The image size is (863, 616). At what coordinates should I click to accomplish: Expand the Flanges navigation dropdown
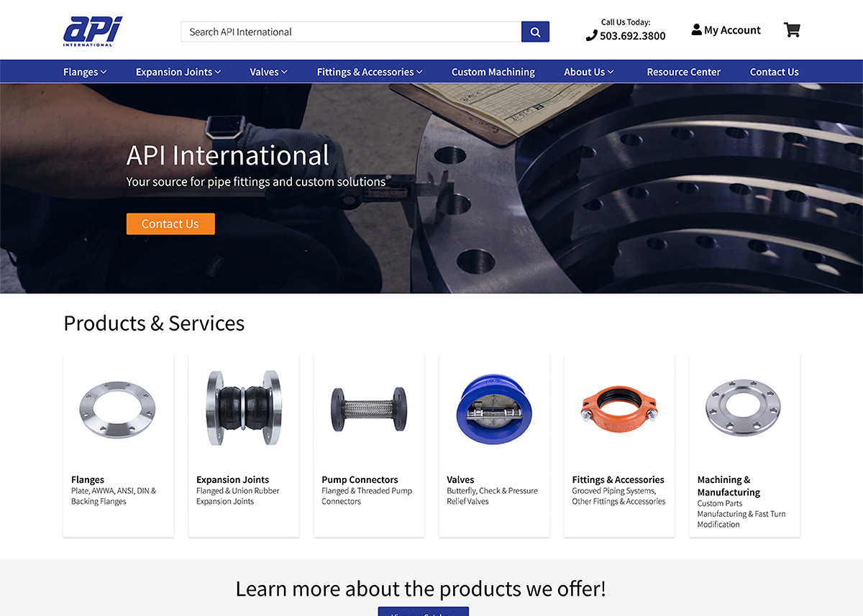click(84, 71)
